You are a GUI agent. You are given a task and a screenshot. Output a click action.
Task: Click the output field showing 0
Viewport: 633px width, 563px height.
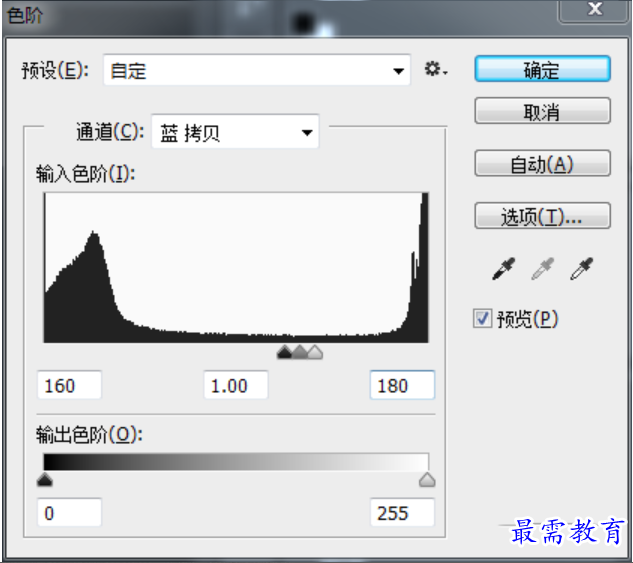69,513
